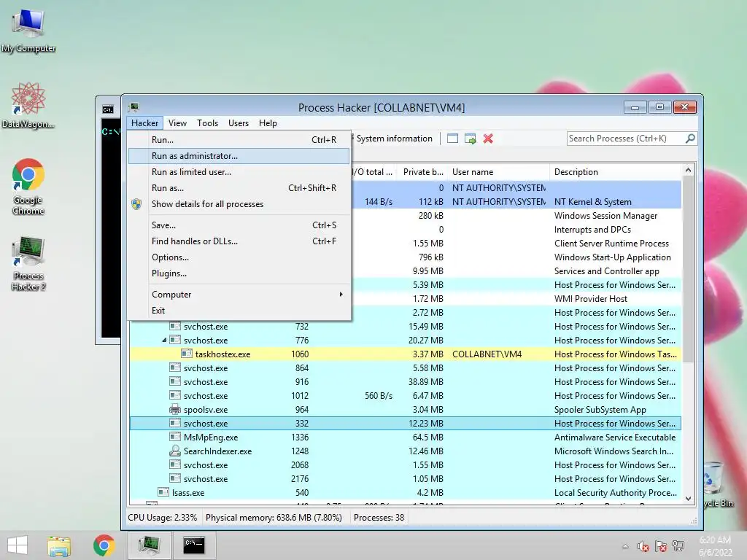Click SearchIndexer.exe process icon
This screenshot has height=560, width=747.
(x=175, y=451)
